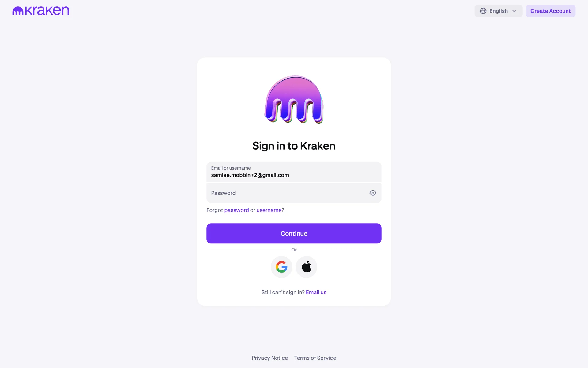Viewport: 588px width, 368px height.
Task: Focus the Email or username field
Action: [x=294, y=172]
